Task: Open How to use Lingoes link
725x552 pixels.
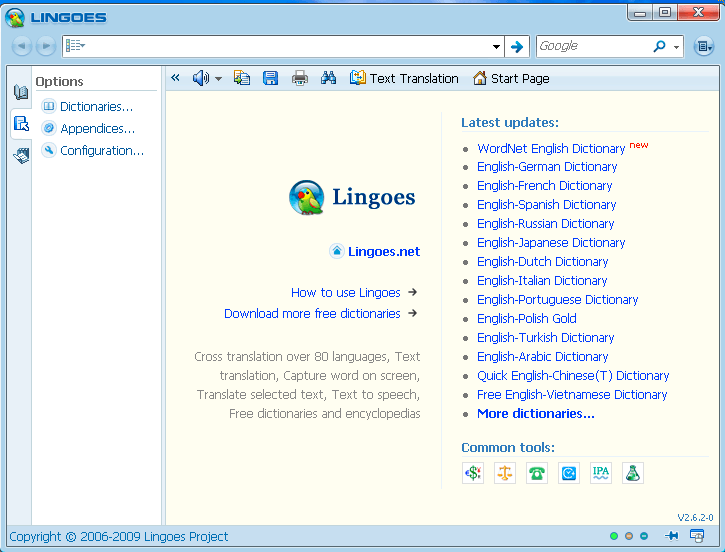Action: pos(345,293)
